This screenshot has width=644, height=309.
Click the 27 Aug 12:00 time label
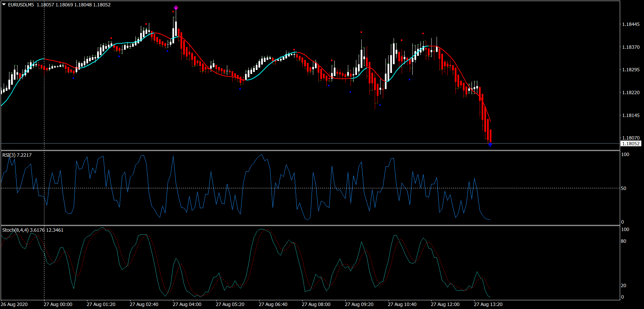click(x=445, y=304)
